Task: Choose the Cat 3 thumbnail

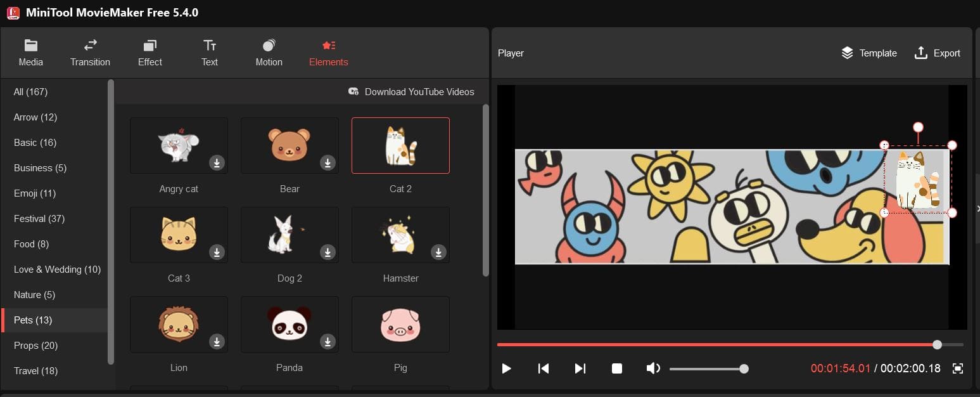Action: pyautogui.click(x=179, y=235)
